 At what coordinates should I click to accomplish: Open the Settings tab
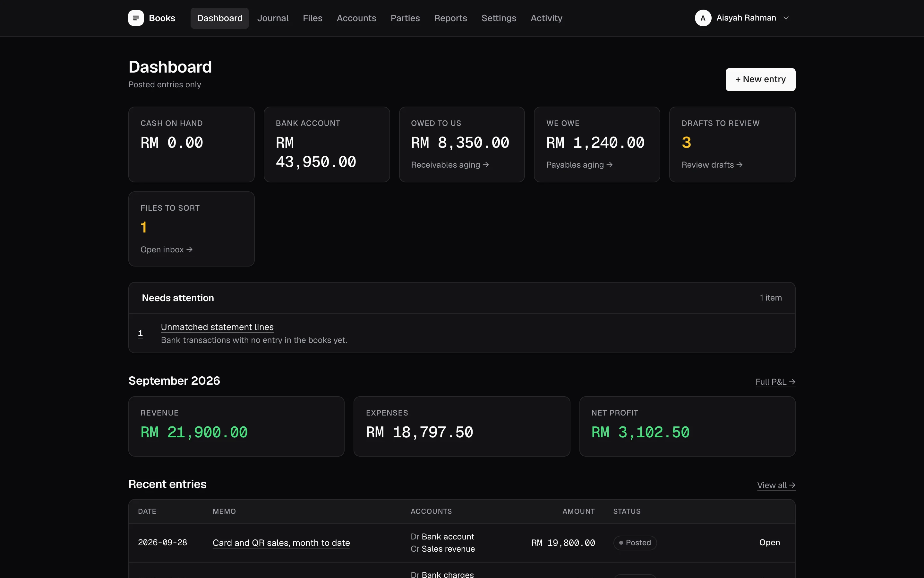499,18
